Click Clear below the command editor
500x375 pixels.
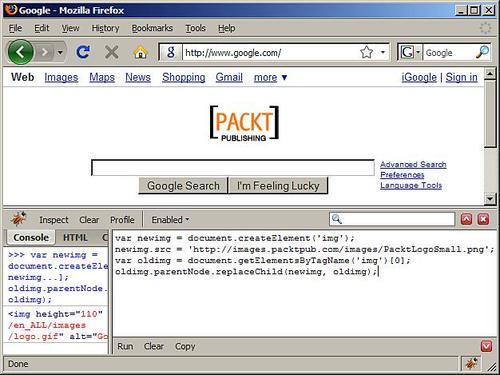(154, 347)
